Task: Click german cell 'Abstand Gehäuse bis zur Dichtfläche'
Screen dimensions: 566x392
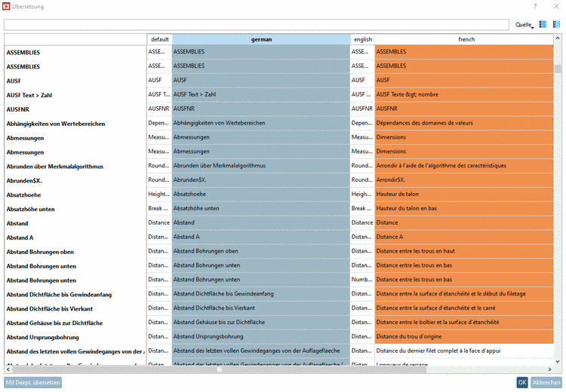Action: pos(261,322)
